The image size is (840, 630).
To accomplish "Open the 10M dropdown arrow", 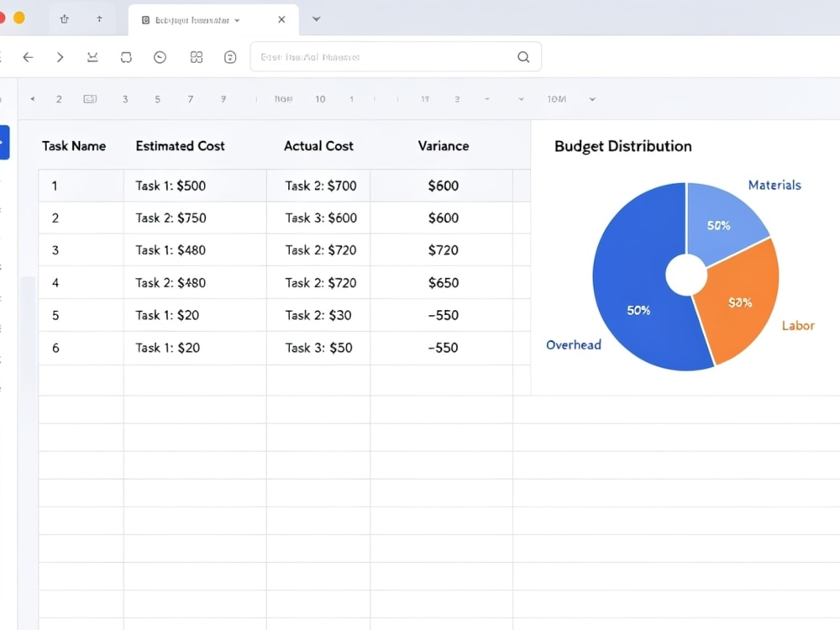I will pos(592,99).
